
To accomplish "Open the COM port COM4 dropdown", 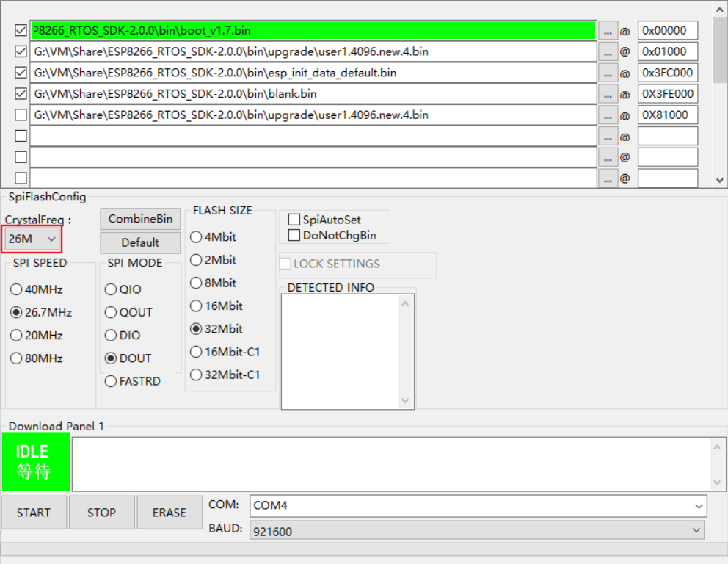I will (x=478, y=505).
